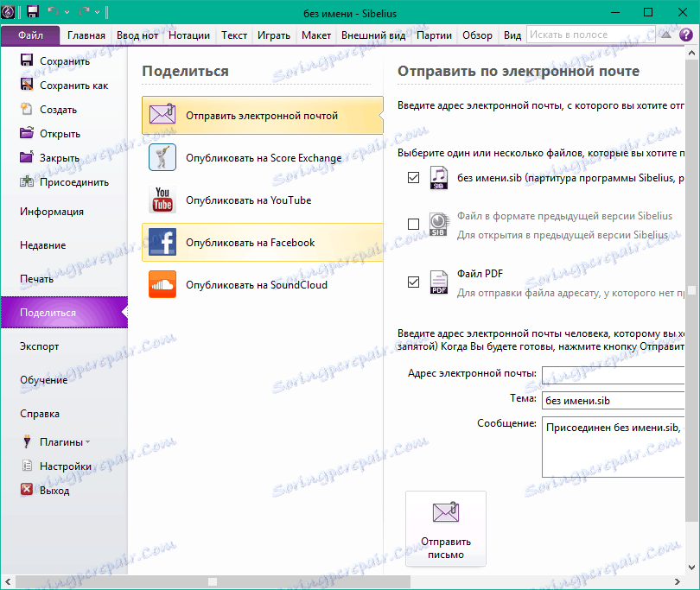Click the Сохранить как icon
700x590 pixels.
point(27,85)
